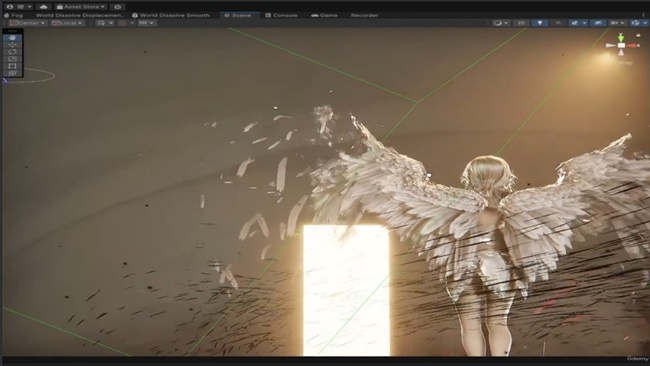The width and height of the screenshot is (650, 366).
Task: Toggle 2D view mode
Action: 521,23
